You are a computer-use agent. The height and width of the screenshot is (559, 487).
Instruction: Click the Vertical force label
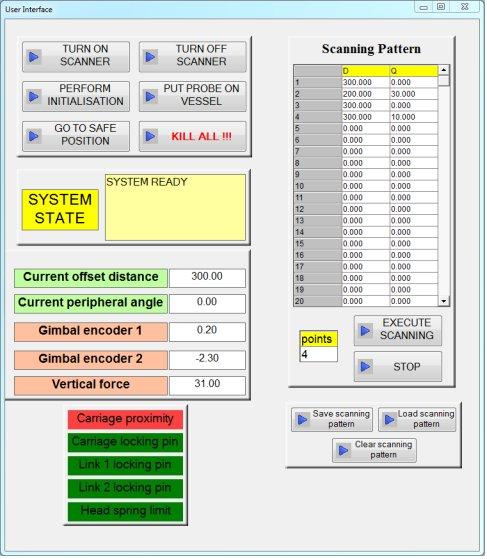[x=91, y=385]
